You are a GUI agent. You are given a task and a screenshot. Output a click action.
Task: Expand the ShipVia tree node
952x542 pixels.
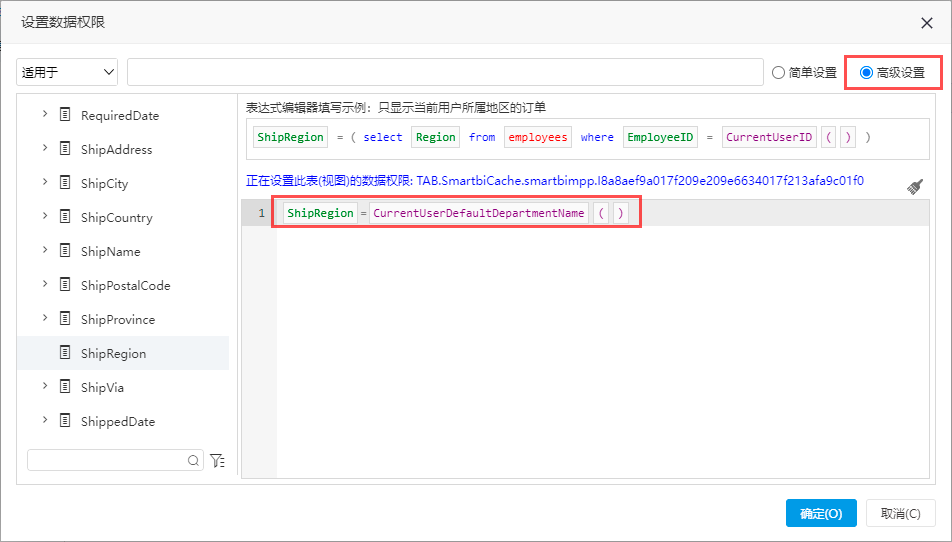[45, 385]
